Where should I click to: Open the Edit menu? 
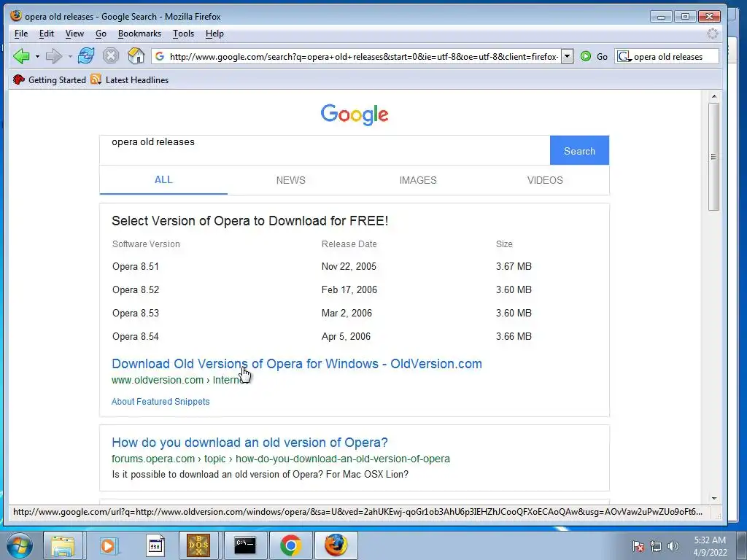(x=46, y=34)
